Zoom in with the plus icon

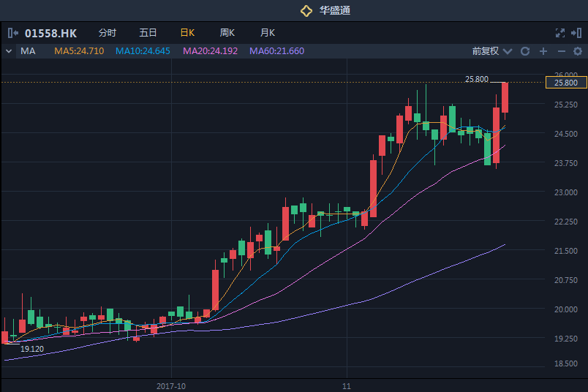click(543, 51)
